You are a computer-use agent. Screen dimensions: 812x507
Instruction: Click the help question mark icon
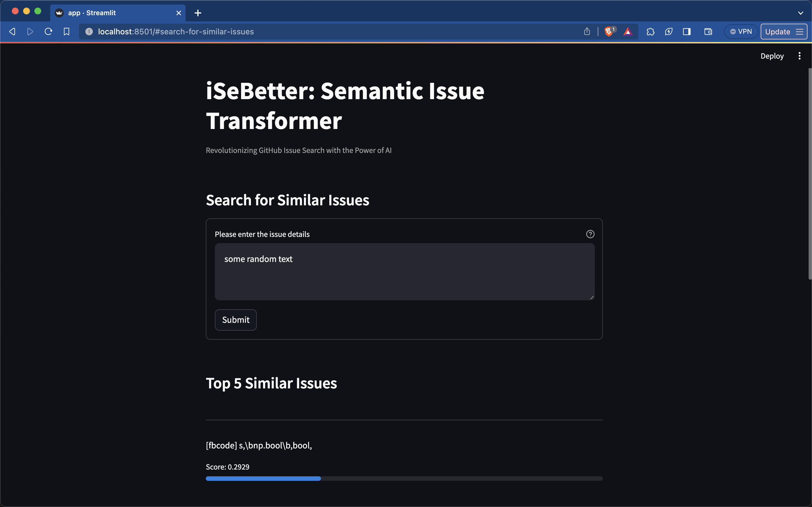590,234
